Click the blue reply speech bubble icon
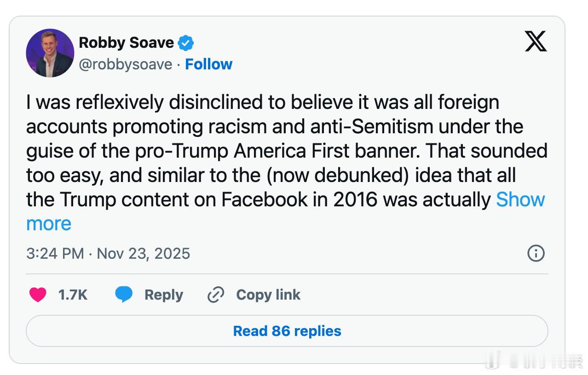 click(x=124, y=295)
